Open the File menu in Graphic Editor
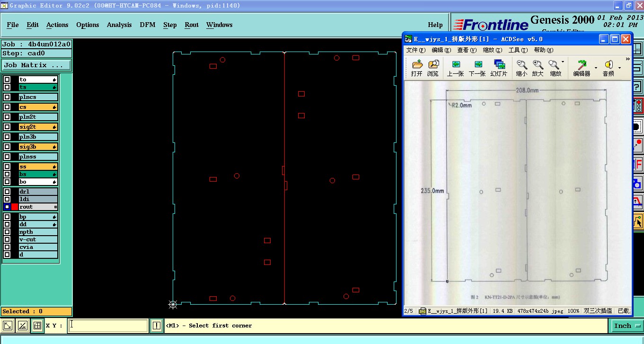Image resolution: width=644 pixels, height=344 pixels. 13,25
